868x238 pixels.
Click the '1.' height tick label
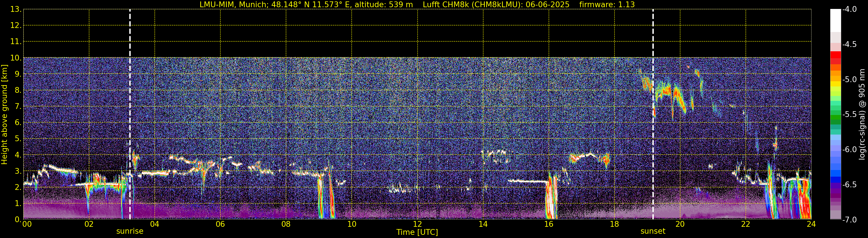point(18,203)
